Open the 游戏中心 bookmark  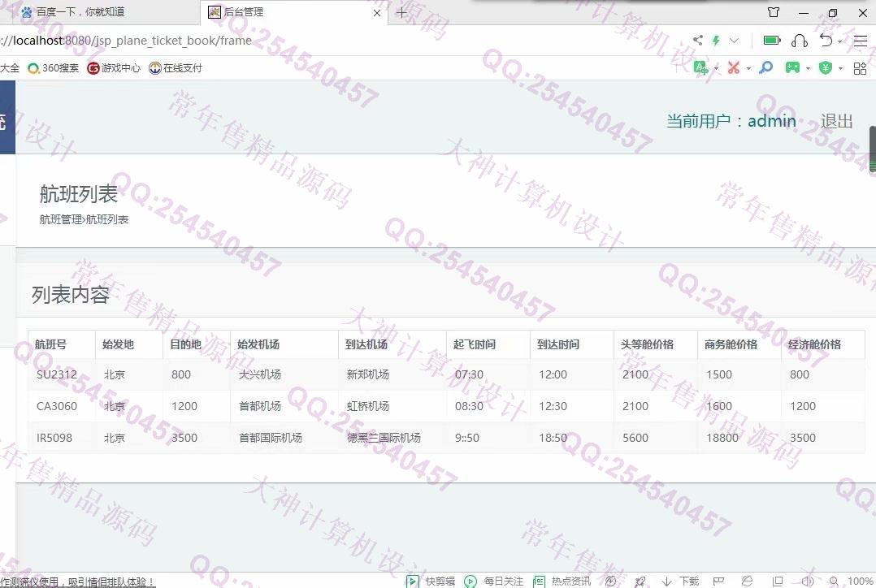(x=114, y=68)
